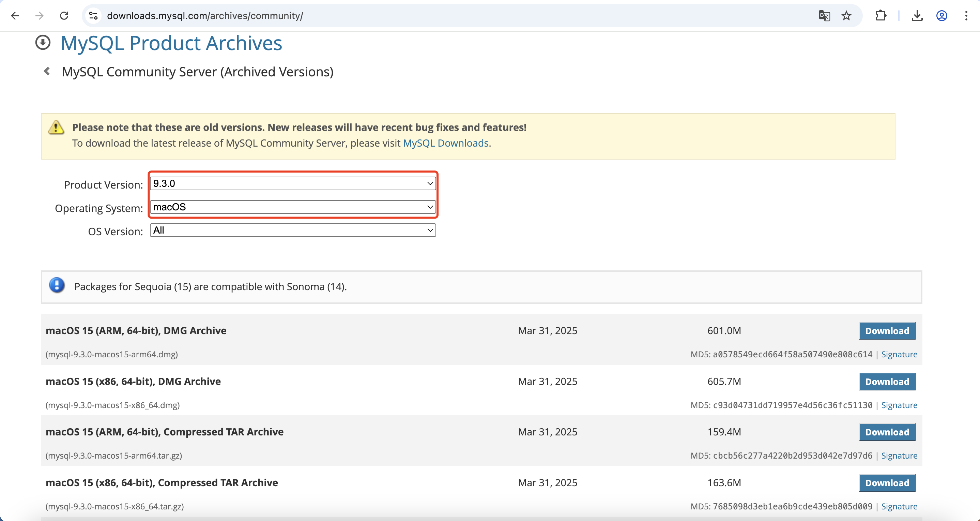Download macOS 15 x86 Compressed TAR Archive
This screenshot has height=521, width=980.
887,483
